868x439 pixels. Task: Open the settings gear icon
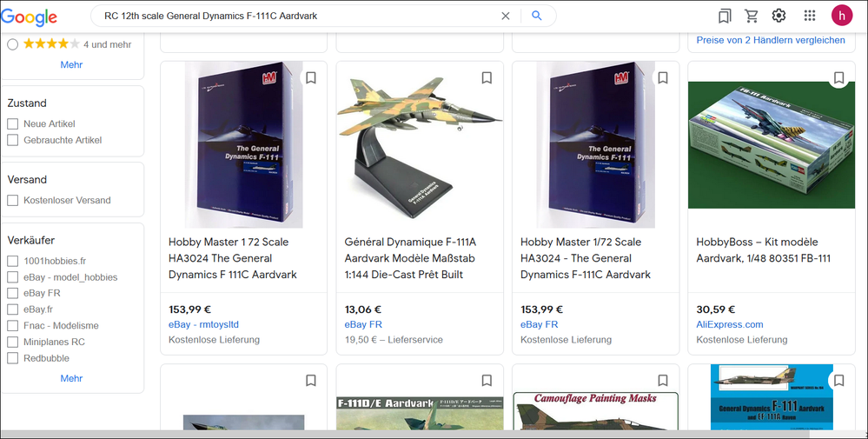click(779, 16)
